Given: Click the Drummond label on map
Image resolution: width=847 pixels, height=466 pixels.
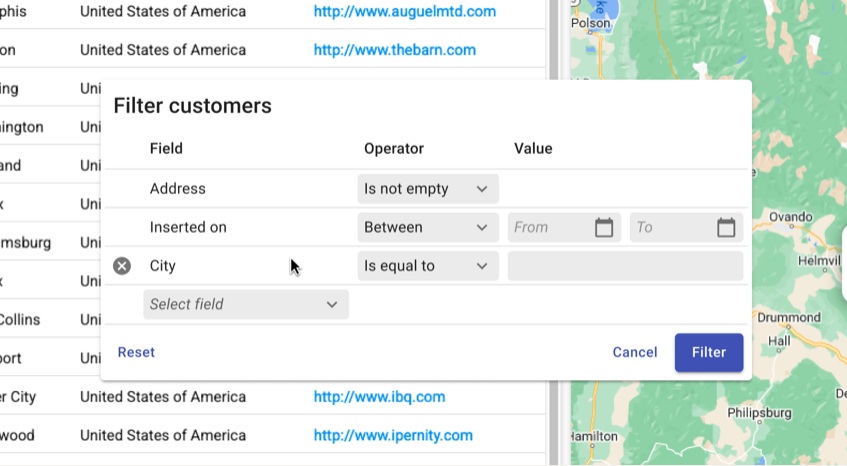Looking at the screenshot, I should pos(789,318).
